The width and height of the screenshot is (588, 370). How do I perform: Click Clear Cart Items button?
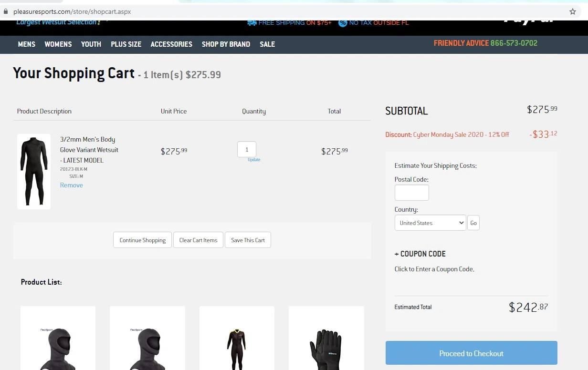tap(198, 240)
